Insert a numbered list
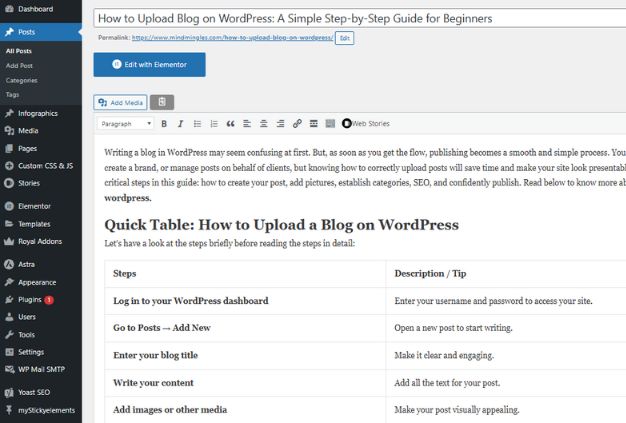The width and height of the screenshot is (626, 423). coord(214,124)
